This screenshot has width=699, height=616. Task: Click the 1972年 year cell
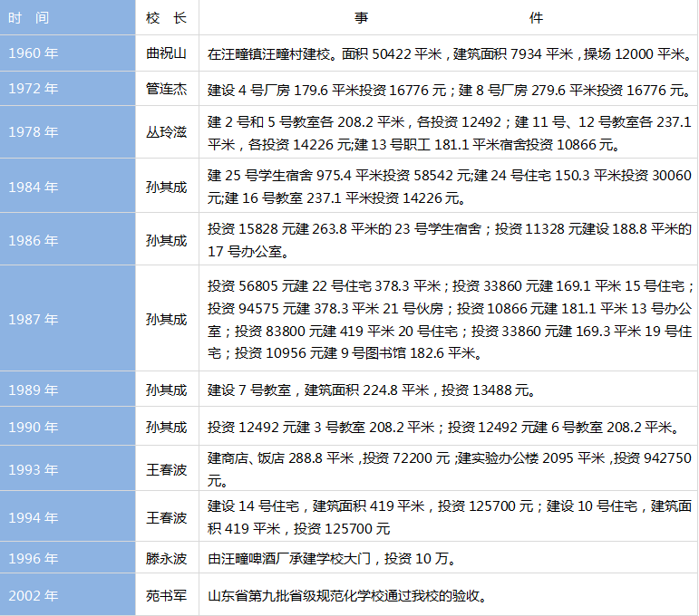tap(34, 89)
